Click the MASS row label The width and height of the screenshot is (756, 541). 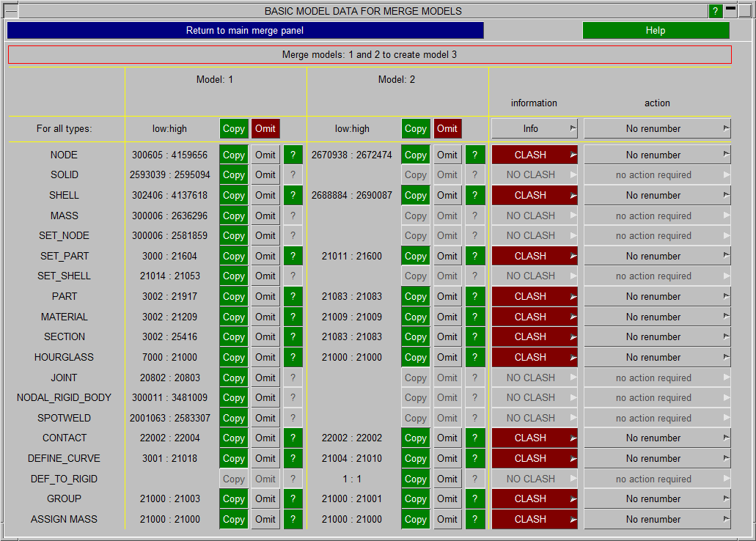(x=64, y=216)
